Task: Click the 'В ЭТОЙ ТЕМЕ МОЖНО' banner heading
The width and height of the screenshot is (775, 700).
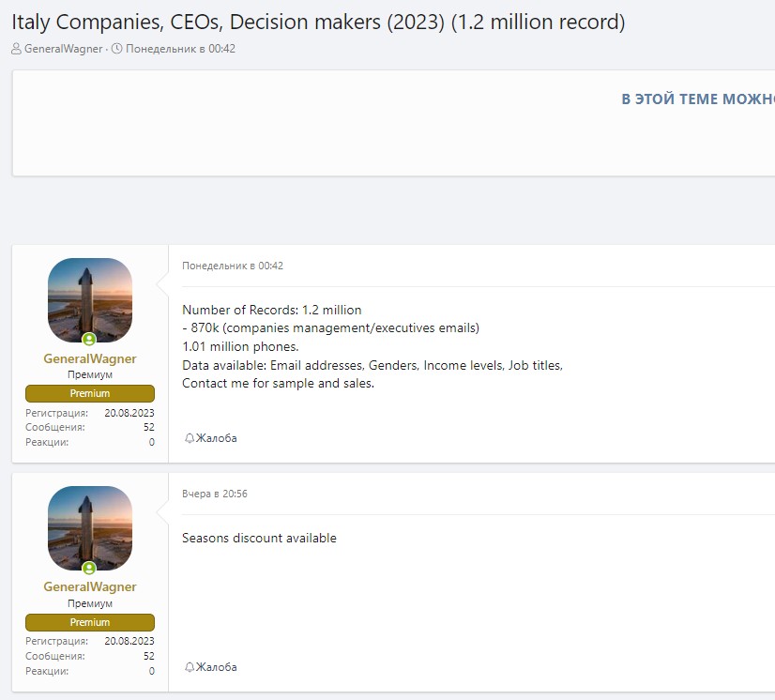Action: point(697,99)
